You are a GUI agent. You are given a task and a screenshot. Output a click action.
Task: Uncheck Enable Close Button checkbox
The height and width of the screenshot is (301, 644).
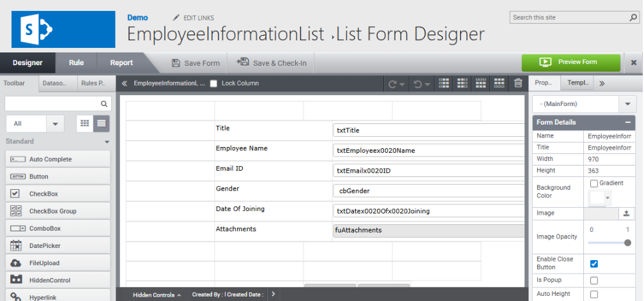coord(594,264)
